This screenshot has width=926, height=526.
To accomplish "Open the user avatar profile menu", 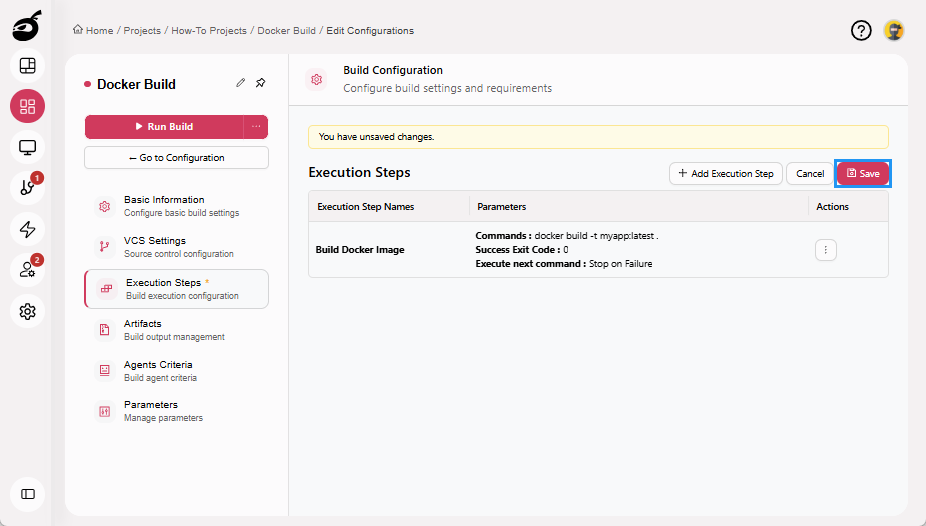I will [x=894, y=30].
